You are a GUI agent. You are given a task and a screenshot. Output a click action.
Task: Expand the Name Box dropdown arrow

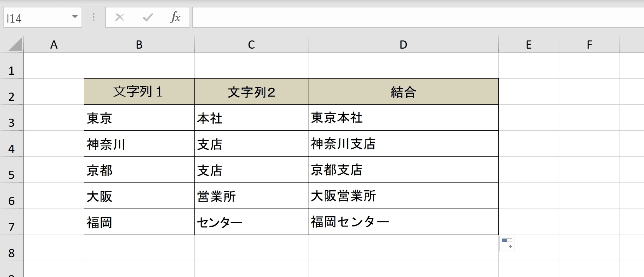click(75, 17)
